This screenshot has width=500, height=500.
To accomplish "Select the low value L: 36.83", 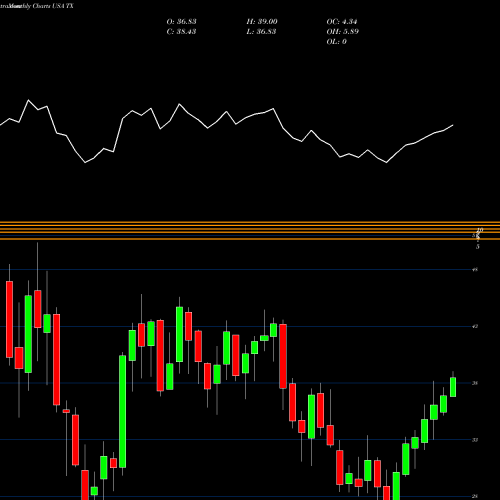I will [261, 32].
